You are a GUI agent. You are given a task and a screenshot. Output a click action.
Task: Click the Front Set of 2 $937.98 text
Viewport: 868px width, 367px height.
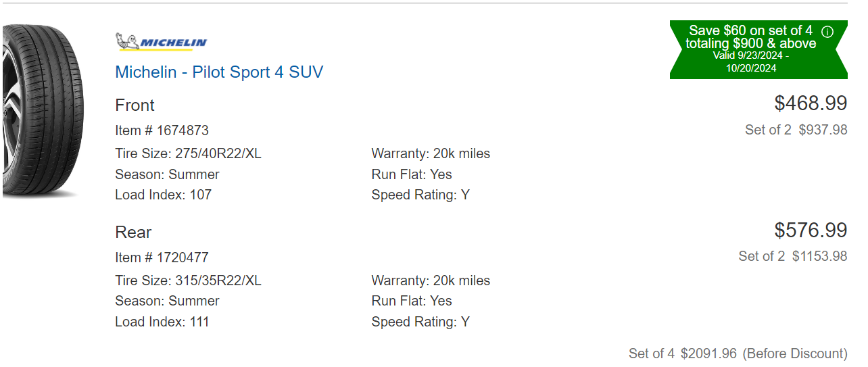point(796,130)
